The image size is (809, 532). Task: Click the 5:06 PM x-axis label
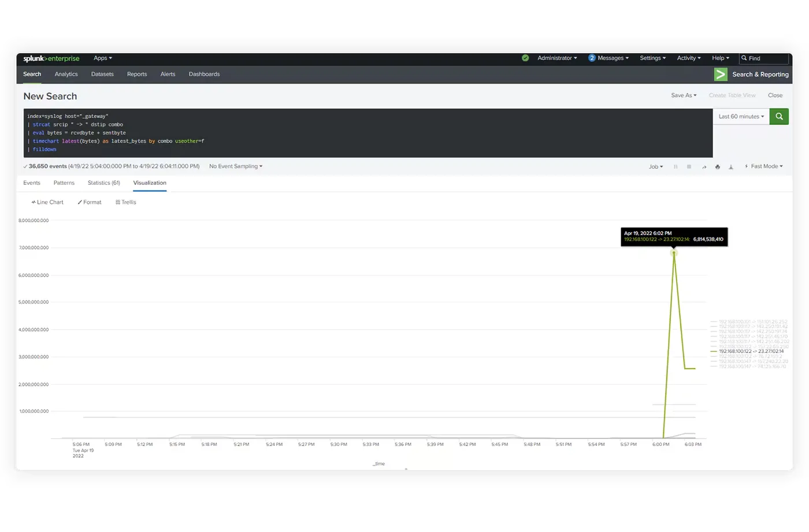tap(81, 445)
